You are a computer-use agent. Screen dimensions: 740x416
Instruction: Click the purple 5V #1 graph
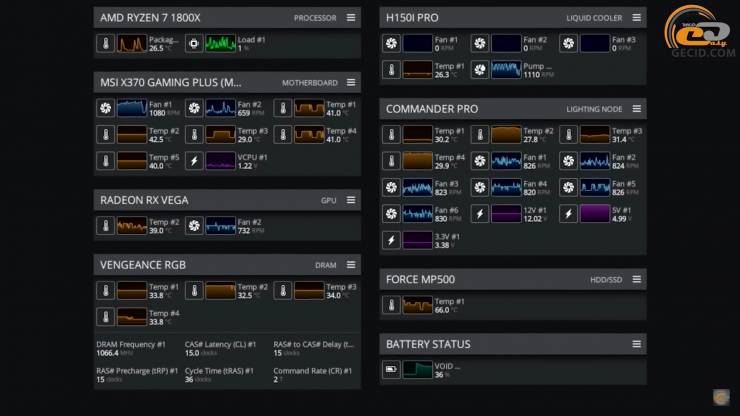point(594,214)
